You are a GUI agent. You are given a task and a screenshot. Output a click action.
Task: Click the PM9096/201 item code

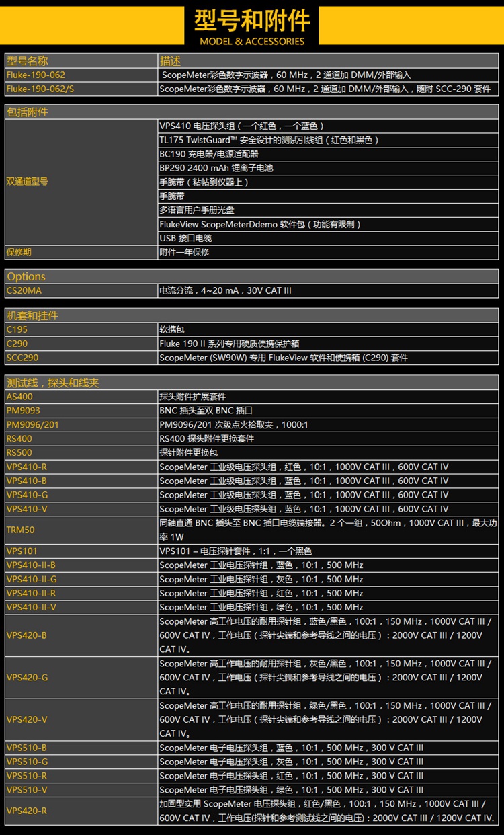point(32,424)
